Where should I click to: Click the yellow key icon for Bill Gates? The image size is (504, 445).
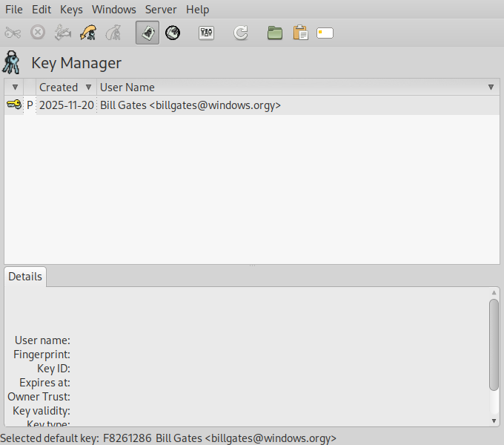click(x=14, y=105)
